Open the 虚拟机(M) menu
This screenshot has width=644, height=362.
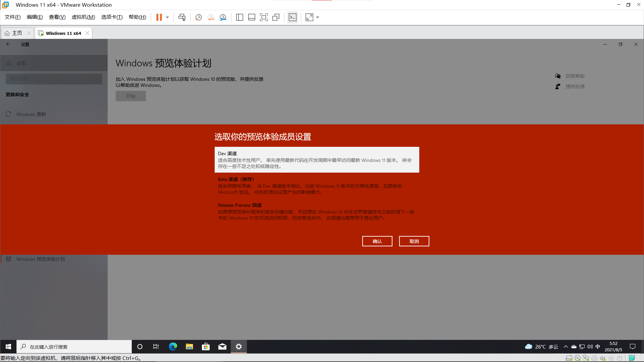click(x=84, y=17)
